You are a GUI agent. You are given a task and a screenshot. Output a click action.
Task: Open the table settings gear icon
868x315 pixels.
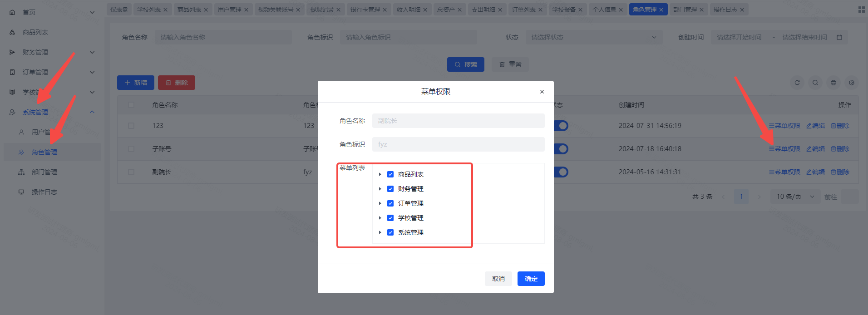pos(851,83)
